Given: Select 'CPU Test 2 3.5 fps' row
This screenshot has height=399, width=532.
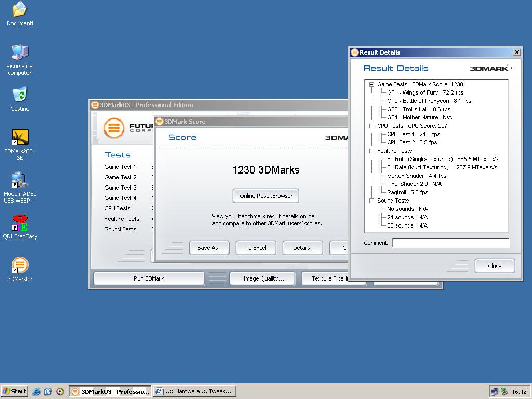Looking at the screenshot, I should tap(412, 142).
